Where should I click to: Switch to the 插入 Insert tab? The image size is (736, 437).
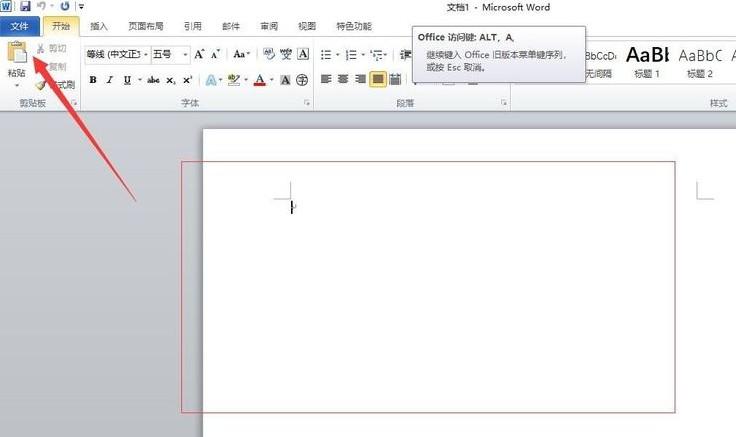pos(99,26)
